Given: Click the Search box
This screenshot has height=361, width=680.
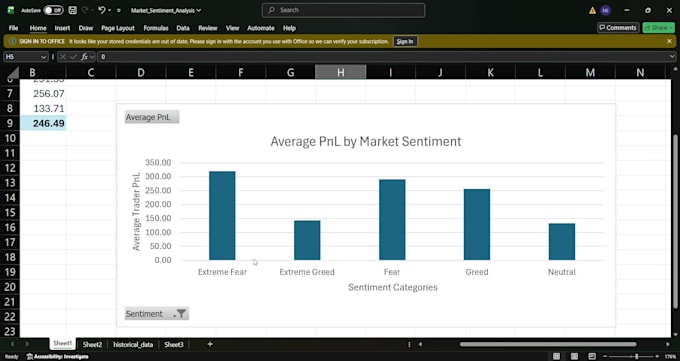Looking at the screenshot, I should pyautogui.click(x=343, y=10).
